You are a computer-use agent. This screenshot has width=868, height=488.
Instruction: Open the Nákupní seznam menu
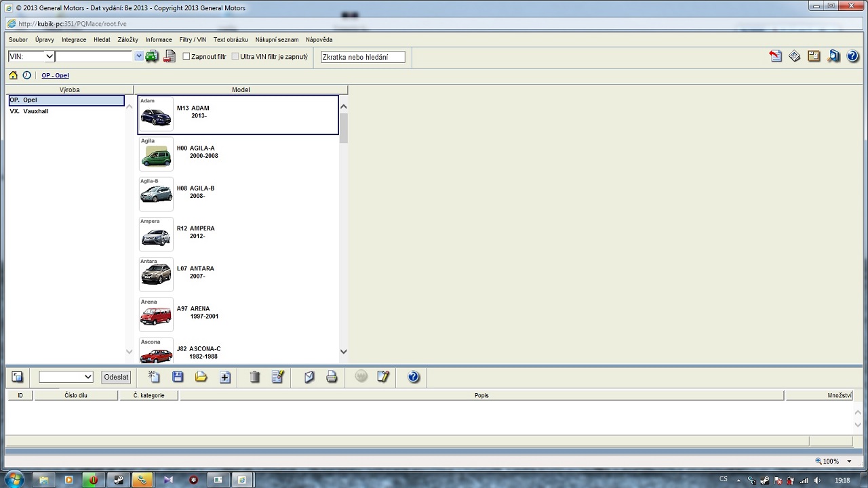[277, 40]
